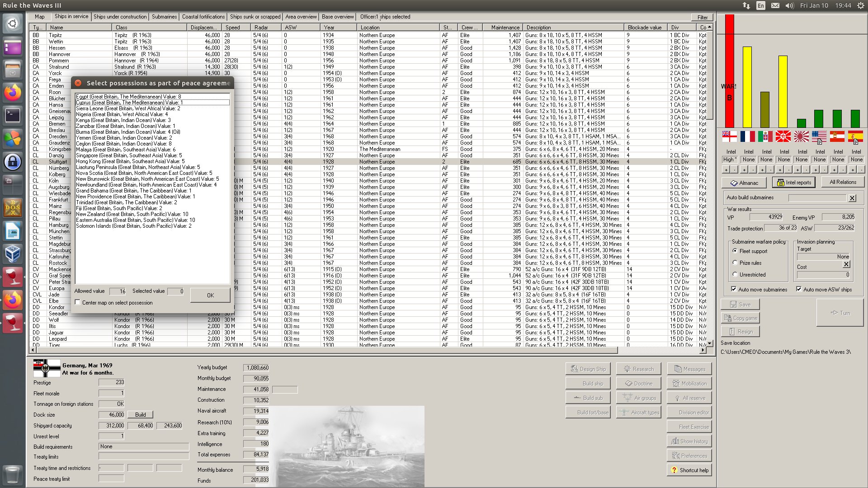
Task: Select Prize rules submarine policy
Action: point(735,263)
